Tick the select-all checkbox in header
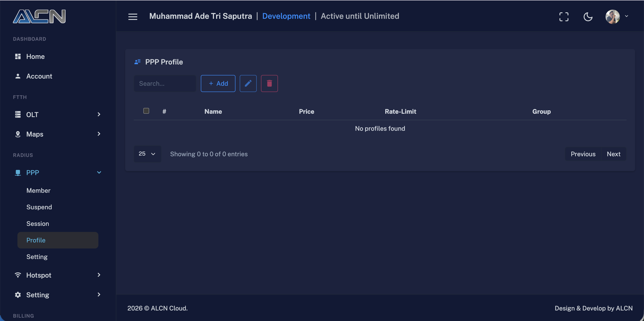The image size is (644, 321). [146, 111]
